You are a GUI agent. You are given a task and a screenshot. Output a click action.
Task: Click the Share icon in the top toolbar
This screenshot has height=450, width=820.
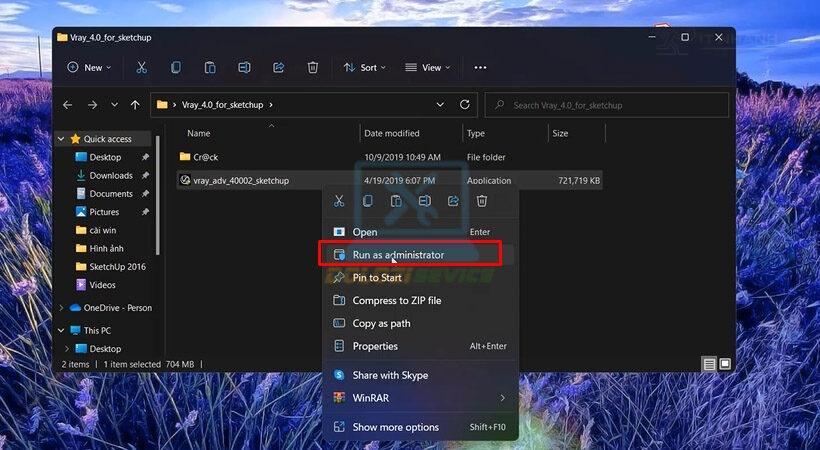(x=278, y=68)
